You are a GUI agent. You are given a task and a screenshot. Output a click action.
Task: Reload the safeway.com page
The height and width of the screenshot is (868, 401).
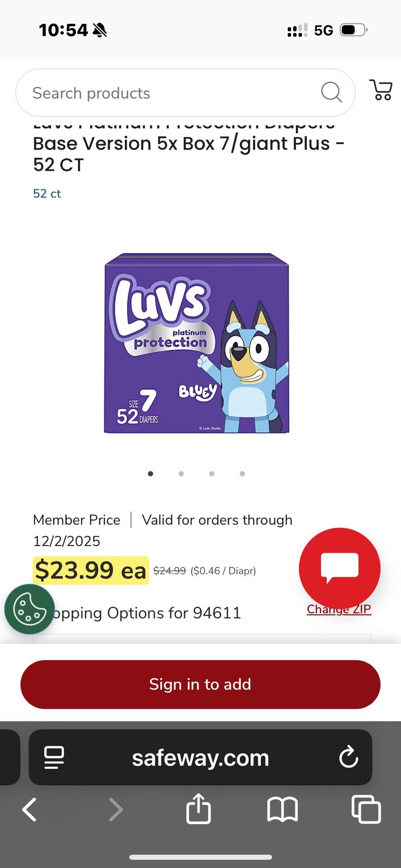pos(348,757)
